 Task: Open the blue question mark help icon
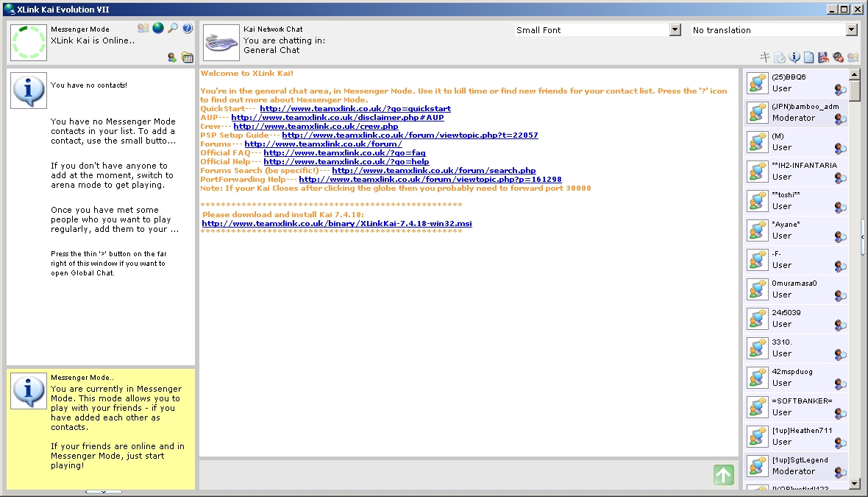188,28
